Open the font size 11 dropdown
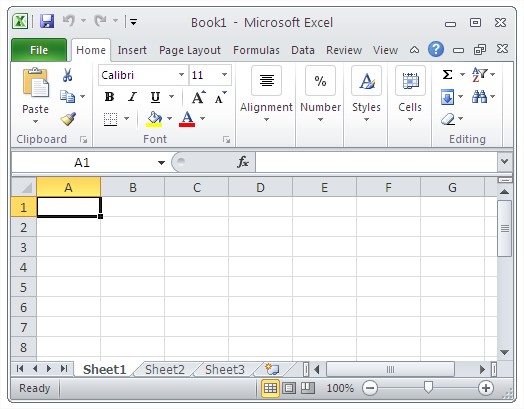The height and width of the screenshot is (409, 524). (224, 75)
